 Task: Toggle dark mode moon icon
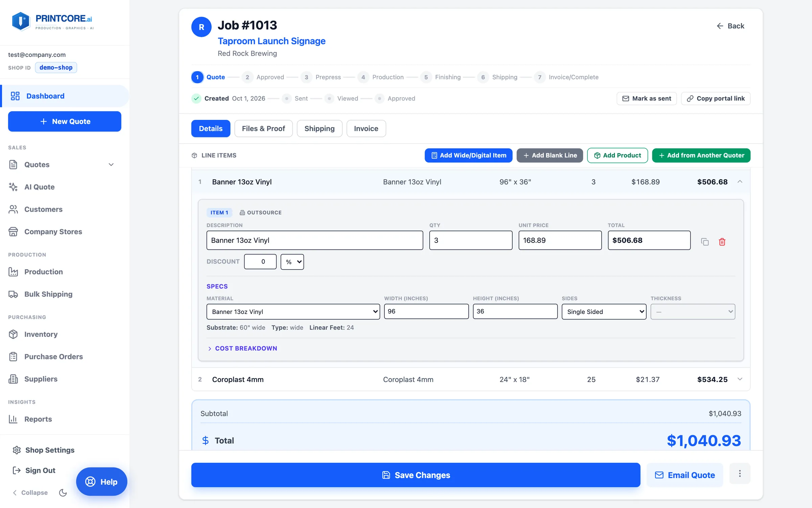[x=63, y=492]
